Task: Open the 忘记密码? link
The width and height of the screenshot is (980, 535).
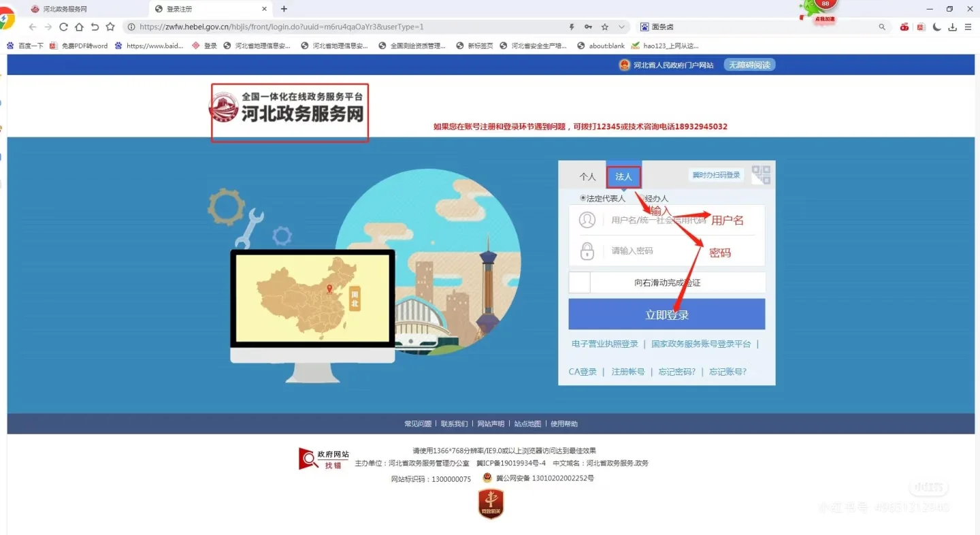Action: tap(676, 372)
